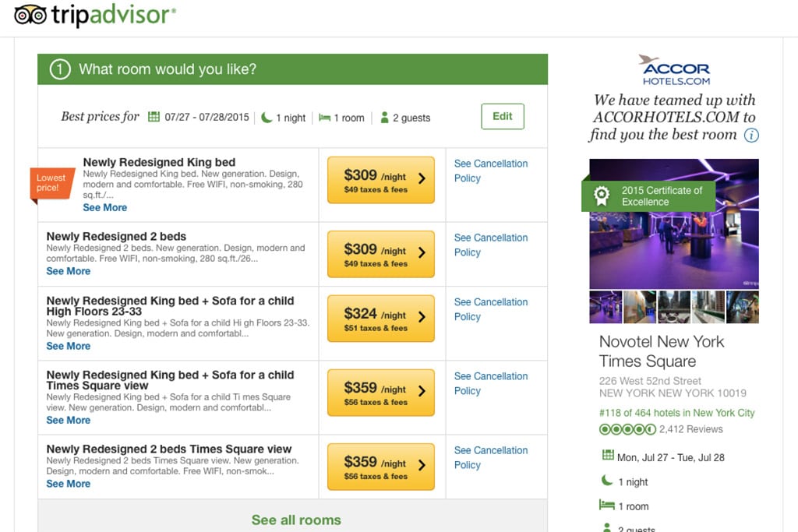Select the $324 per night price button

(380, 319)
